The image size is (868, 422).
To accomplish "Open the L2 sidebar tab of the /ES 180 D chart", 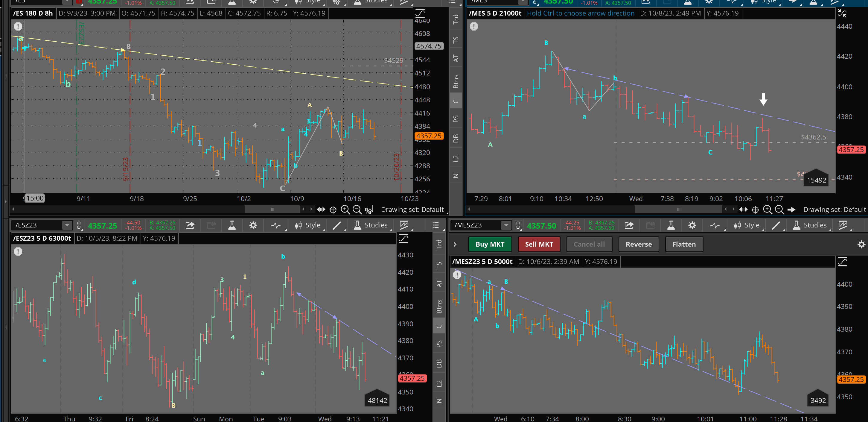I will tap(456, 158).
